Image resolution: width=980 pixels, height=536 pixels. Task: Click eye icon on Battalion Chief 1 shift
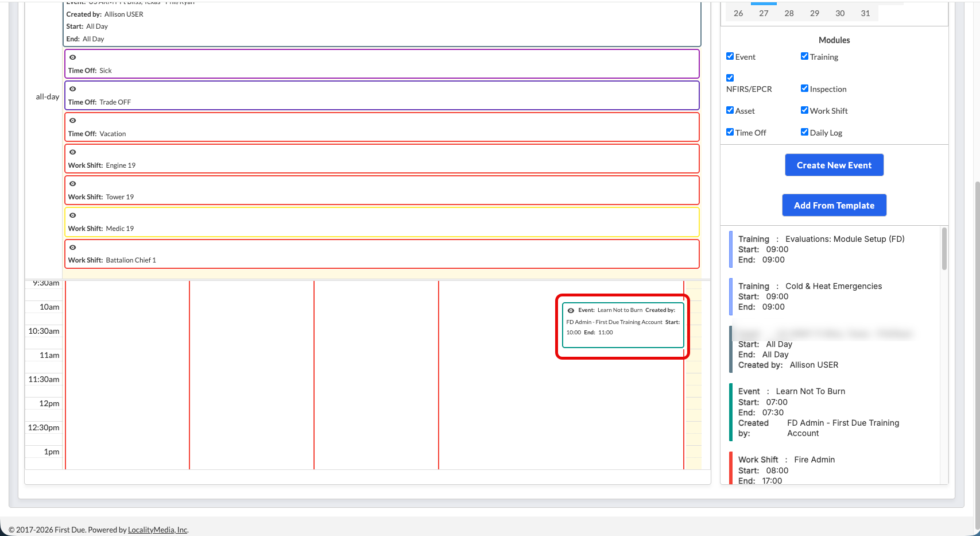click(x=72, y=248)
